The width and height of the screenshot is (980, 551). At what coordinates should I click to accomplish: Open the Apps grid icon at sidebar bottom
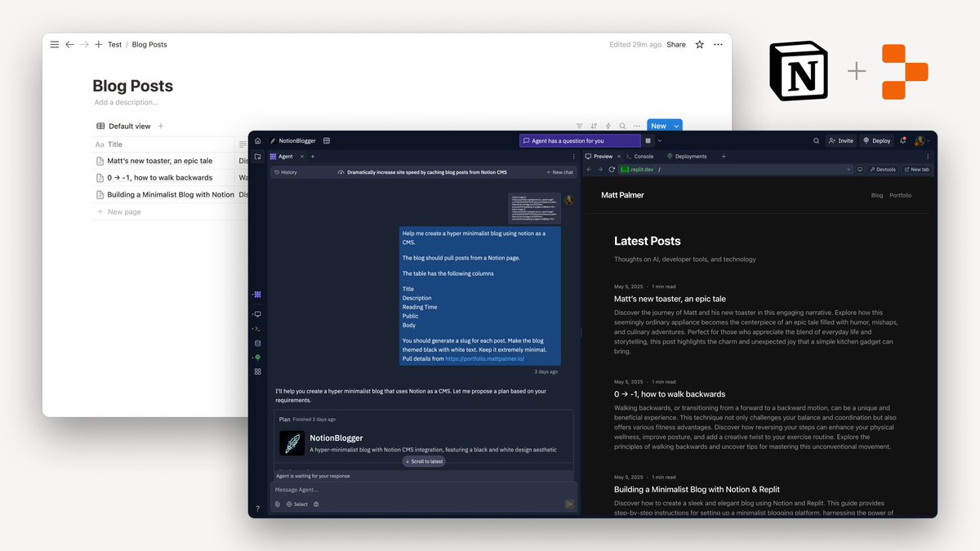[x=257, y=371]
